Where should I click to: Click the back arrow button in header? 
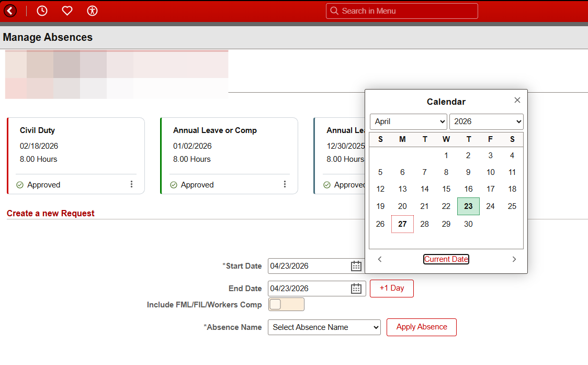click(x=10, y=11)
